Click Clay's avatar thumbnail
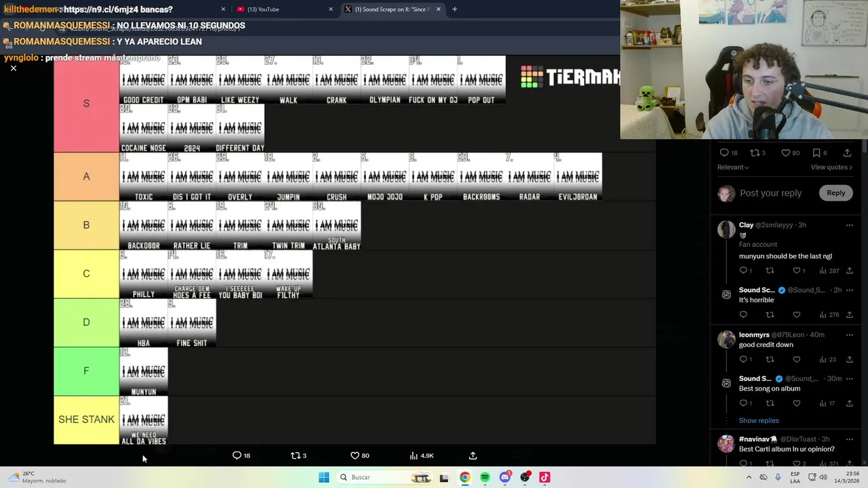This screenshot has height=488, width=868. point(726,228)
